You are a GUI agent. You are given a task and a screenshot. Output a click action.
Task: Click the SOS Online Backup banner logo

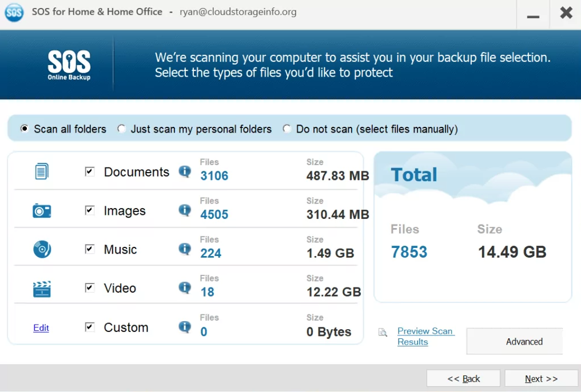(69, 65)
